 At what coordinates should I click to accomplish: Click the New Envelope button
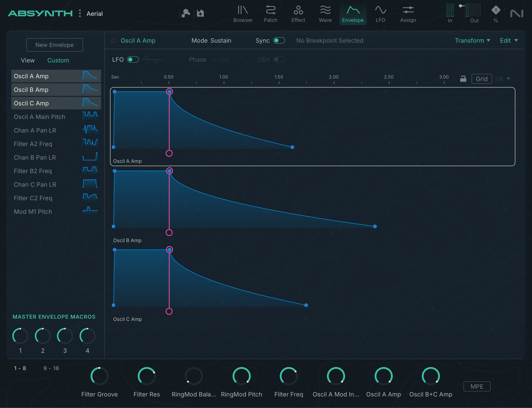(x=55, y=45)
